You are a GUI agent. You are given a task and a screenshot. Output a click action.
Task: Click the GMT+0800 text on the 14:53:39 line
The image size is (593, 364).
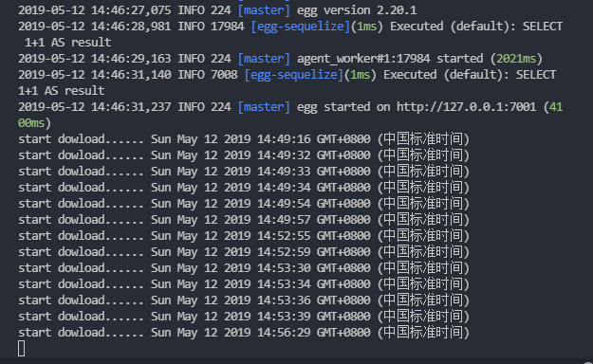[x=343, y=317]
